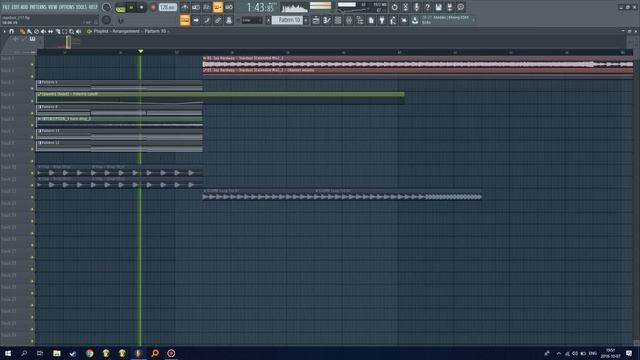
Task: Click the floppy disk save icon
Action: tap(438, 7)
